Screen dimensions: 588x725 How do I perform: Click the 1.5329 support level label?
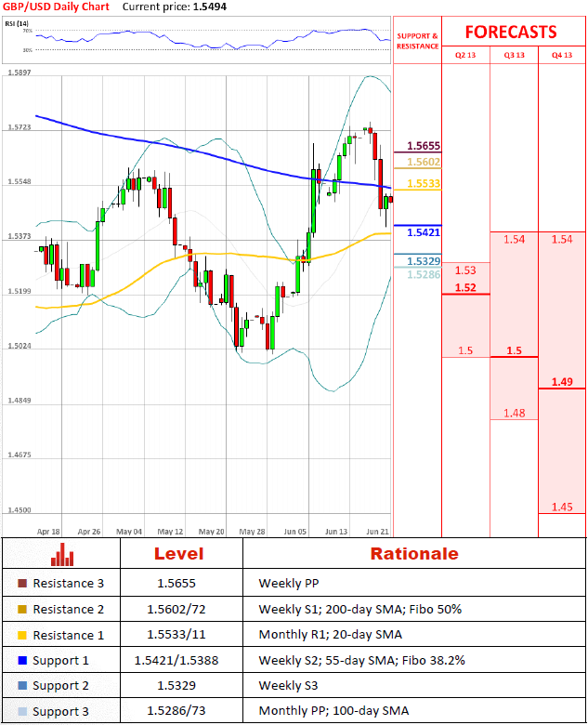tap(424, 261)
